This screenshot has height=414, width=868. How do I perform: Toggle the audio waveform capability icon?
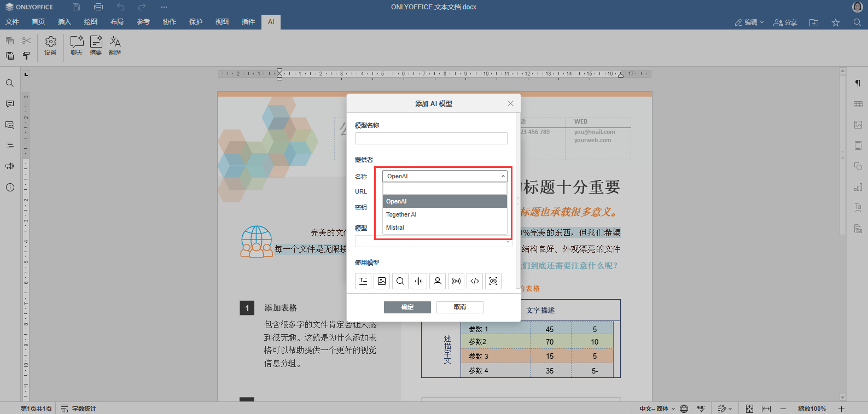click(x=419, y=281)
